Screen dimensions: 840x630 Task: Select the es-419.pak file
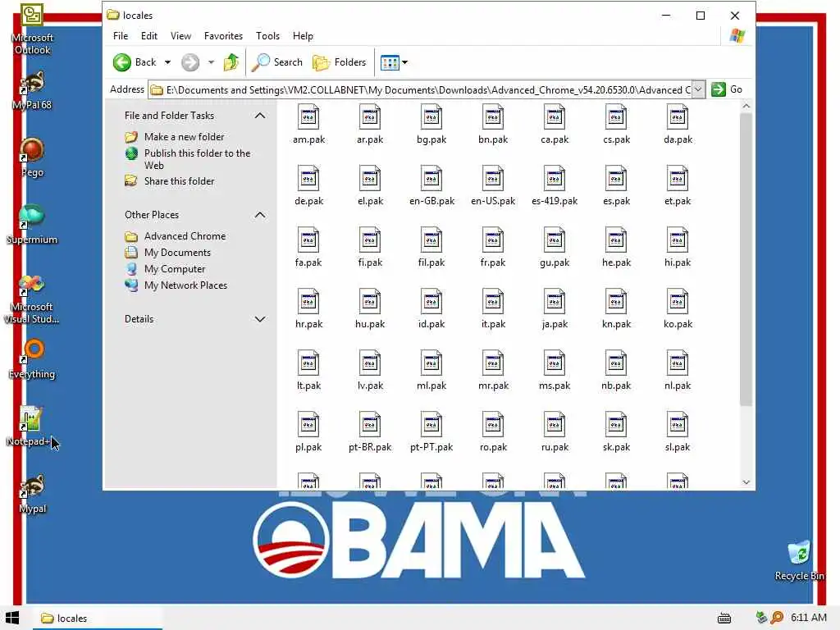click(555, 187)
